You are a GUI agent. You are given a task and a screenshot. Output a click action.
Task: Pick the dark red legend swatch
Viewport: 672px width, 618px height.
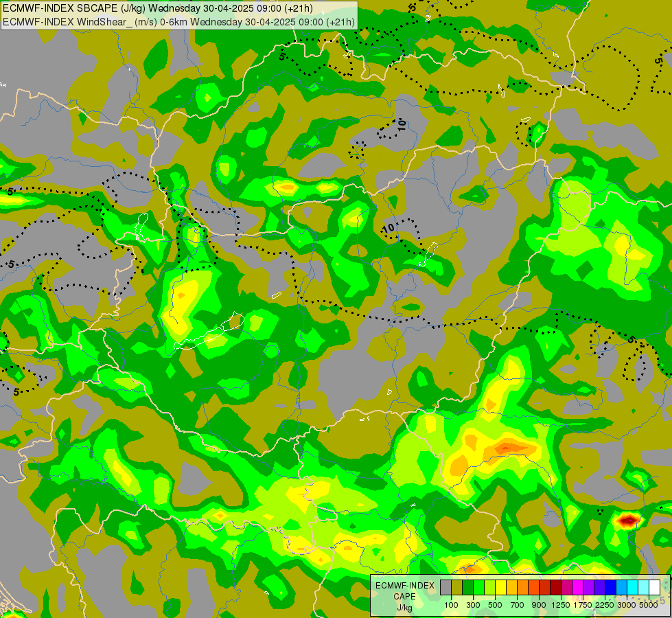click(556, 588)
